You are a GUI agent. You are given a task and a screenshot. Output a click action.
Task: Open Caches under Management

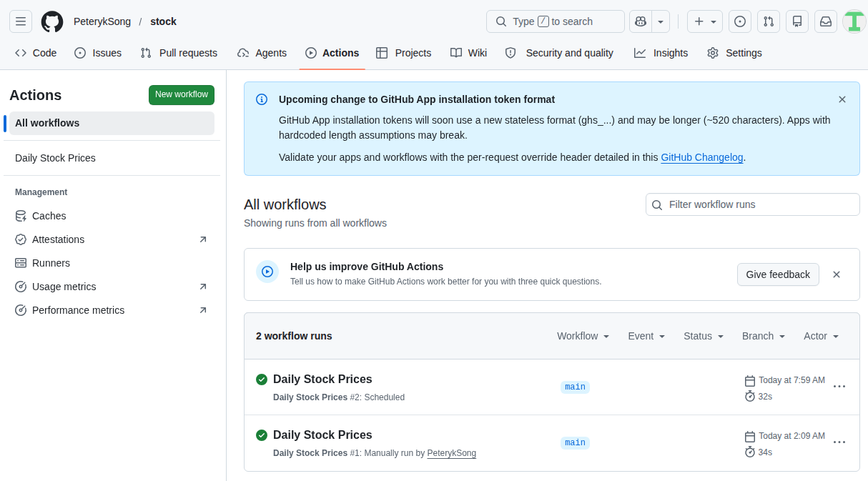112,216
